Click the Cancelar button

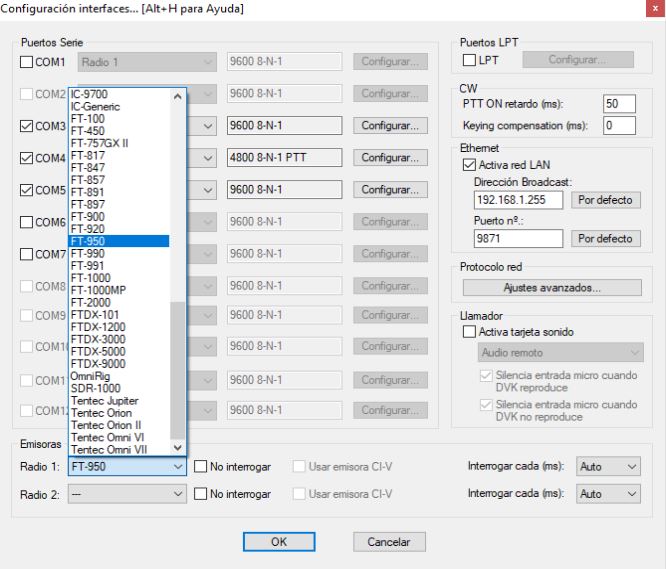(389, 542)
